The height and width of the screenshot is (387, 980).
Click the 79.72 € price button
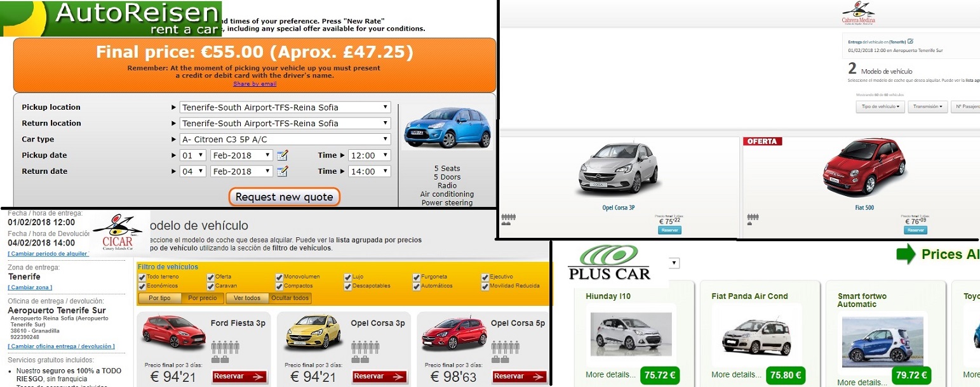click(x=911, y=376)
